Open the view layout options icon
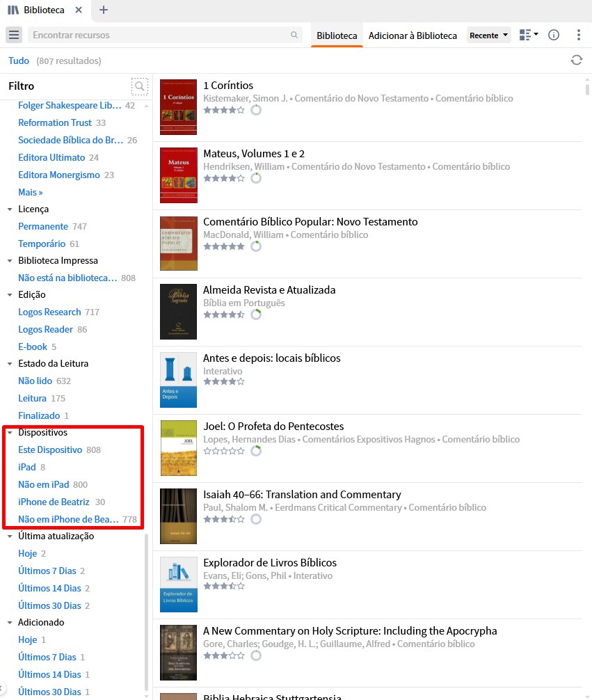Image resolution: width=592 pixels, height=700 pixels. coord(529,35)
